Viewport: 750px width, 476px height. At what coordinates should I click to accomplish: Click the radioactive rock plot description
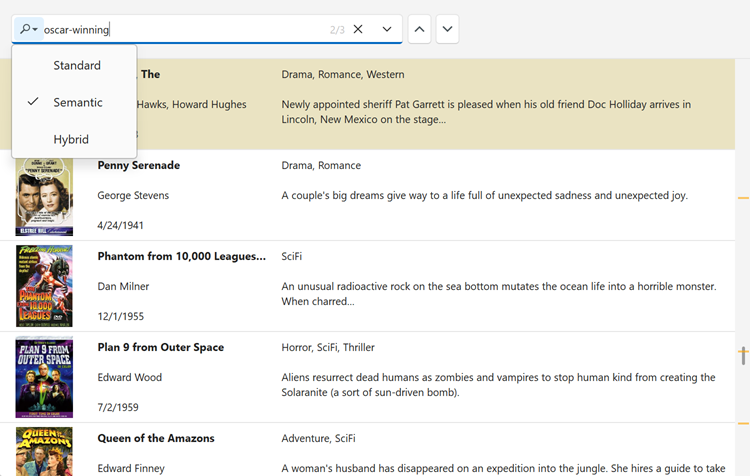[x=499, y=294]
